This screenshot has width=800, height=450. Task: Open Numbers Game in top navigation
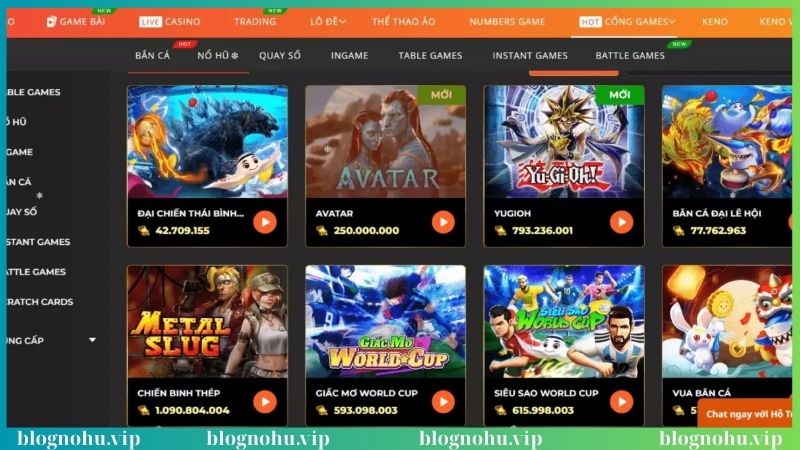(x=507, y=21)
